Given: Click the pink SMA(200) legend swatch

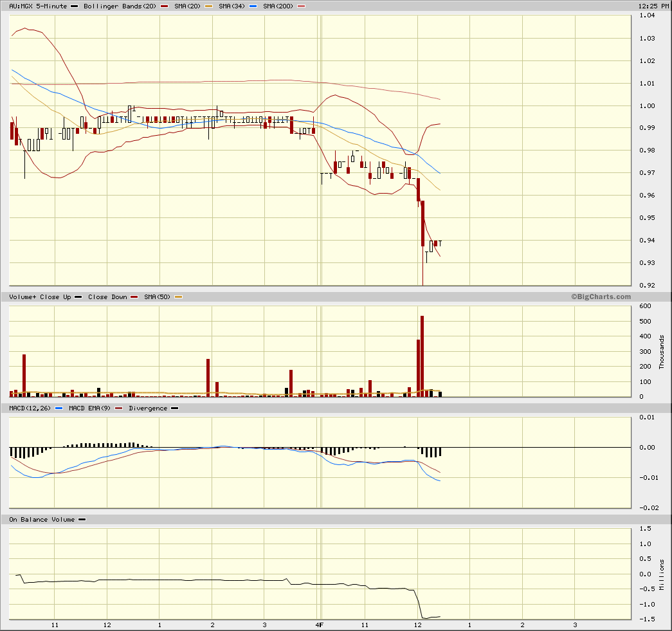Looking at the screenshot, I should (x=302, y=6).
